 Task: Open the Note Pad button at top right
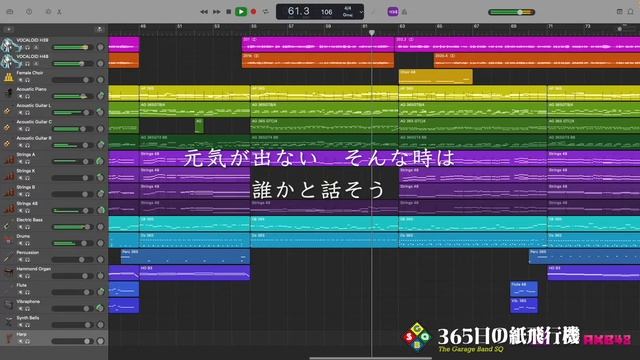coord(619,12)
